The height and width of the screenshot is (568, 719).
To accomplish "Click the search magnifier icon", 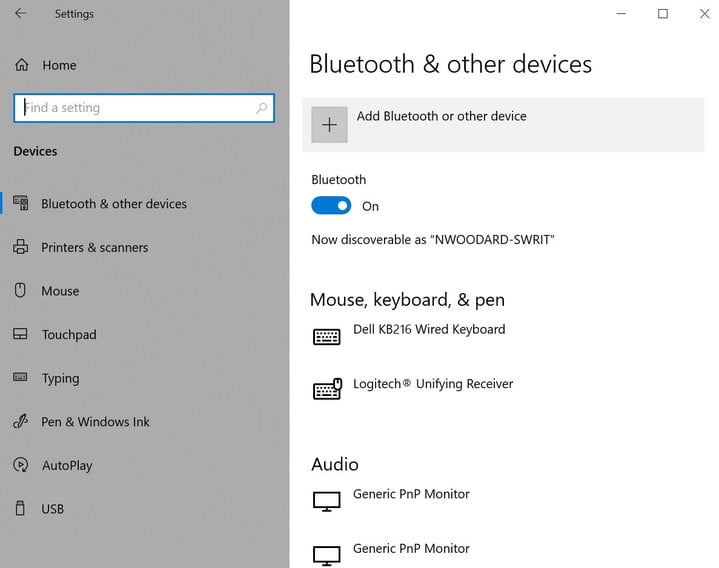I will 261,108.
